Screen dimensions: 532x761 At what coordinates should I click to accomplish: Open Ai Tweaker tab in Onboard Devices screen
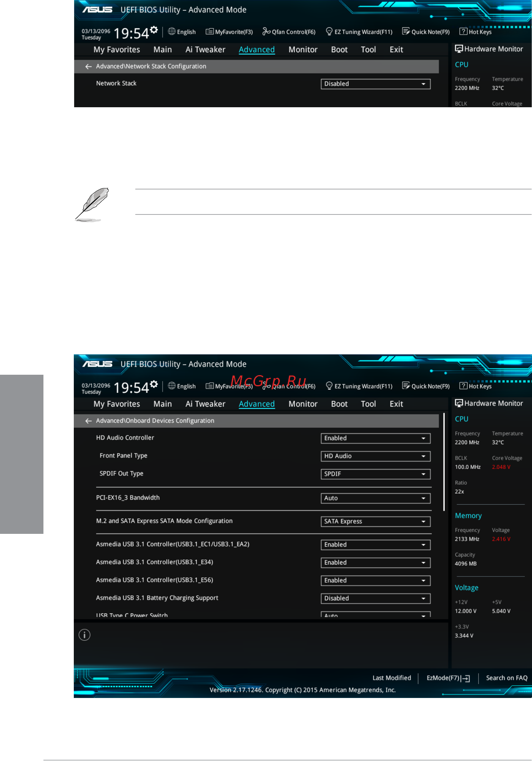tap(205, 404)
